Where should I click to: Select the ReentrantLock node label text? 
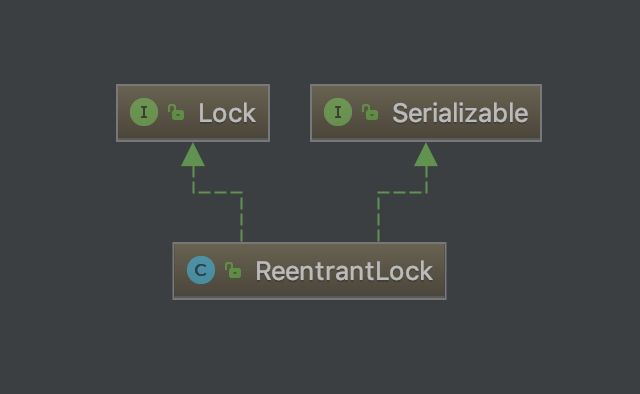[x=344, y=271]
